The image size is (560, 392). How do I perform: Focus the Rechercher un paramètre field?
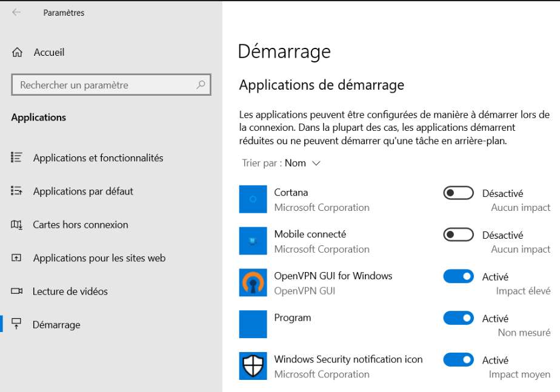point(111,85)
